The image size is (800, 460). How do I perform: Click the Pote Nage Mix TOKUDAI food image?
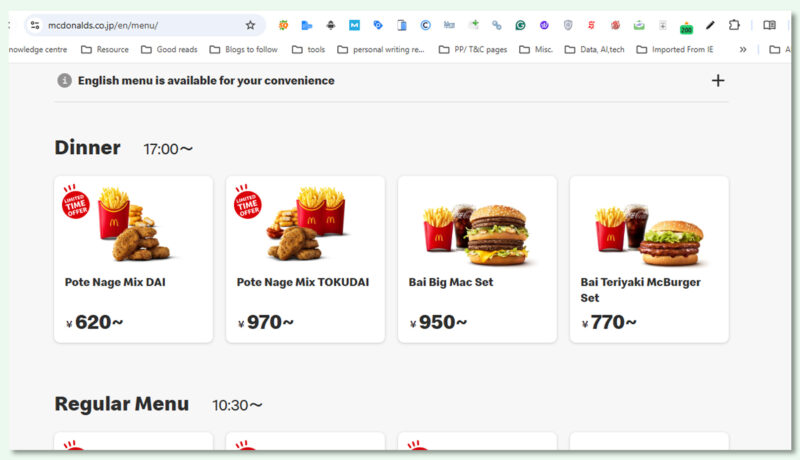[x=306, y=224]
